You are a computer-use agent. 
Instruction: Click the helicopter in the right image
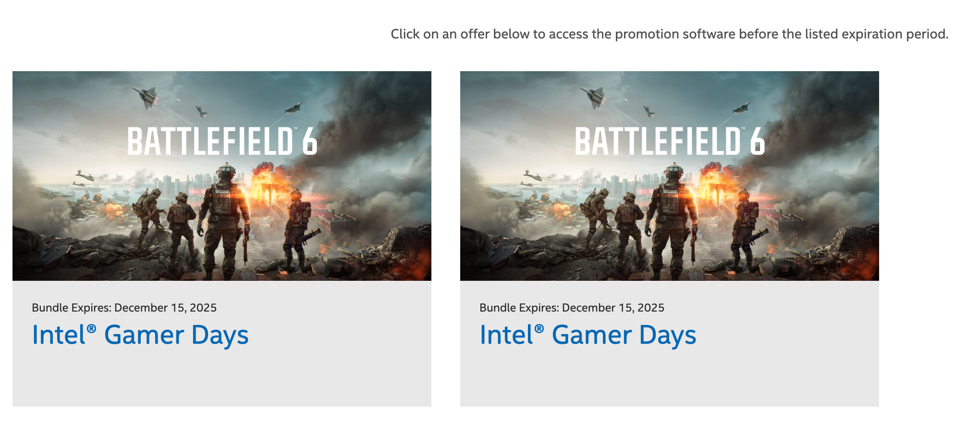[534, 175]
